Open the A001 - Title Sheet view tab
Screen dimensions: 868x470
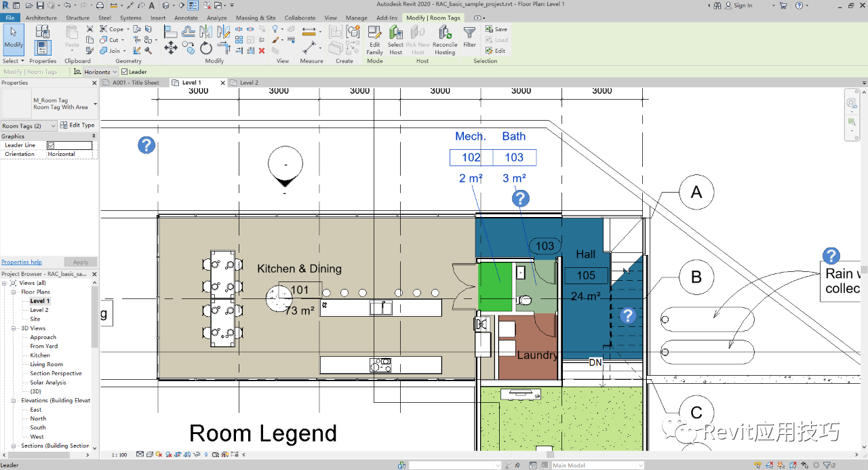point(135,83)
